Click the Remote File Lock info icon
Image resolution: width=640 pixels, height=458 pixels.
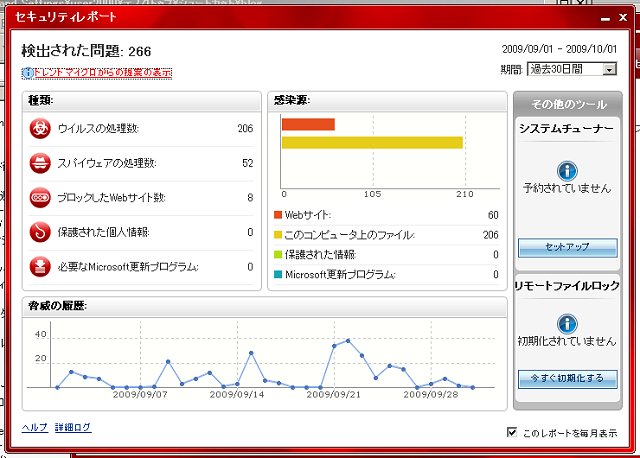[x=567, y=324]
